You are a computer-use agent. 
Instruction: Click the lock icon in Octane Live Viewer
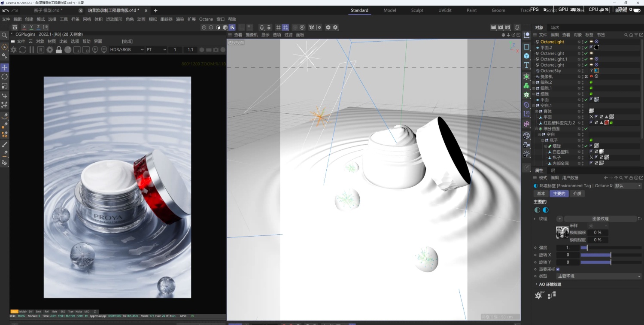point(59,50)
